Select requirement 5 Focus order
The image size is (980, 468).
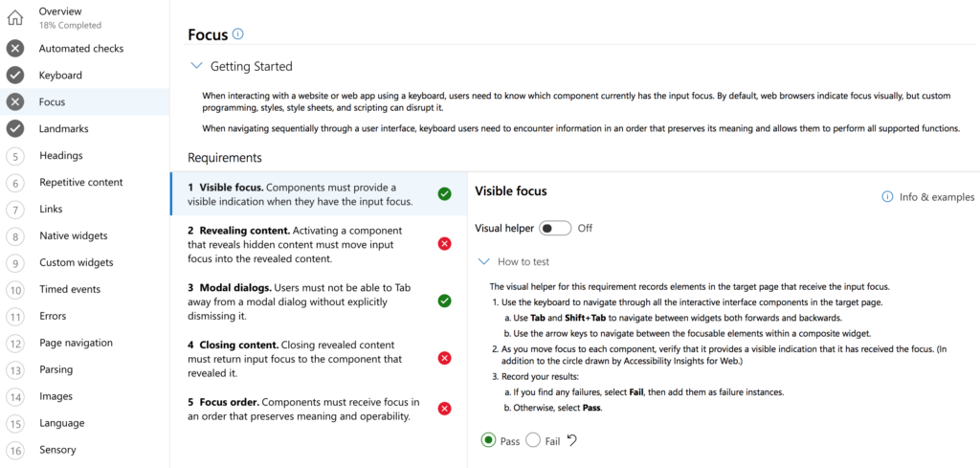pyautogui.click(x=319, y=409)
